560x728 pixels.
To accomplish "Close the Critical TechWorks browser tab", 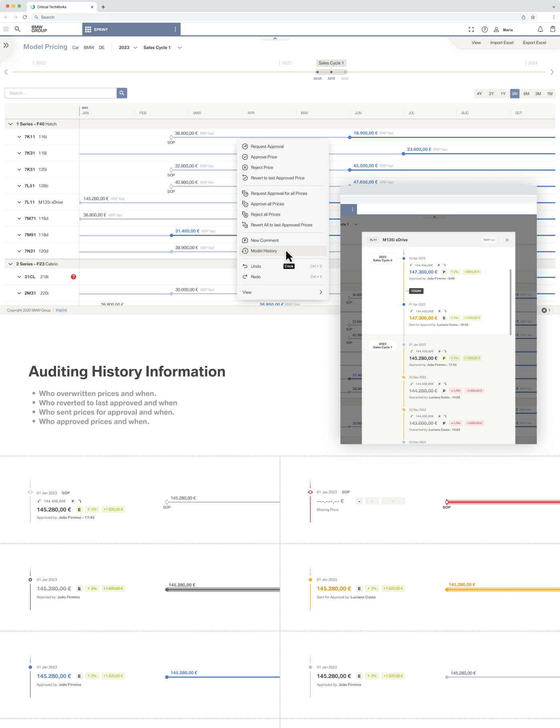I will [92, 7].
